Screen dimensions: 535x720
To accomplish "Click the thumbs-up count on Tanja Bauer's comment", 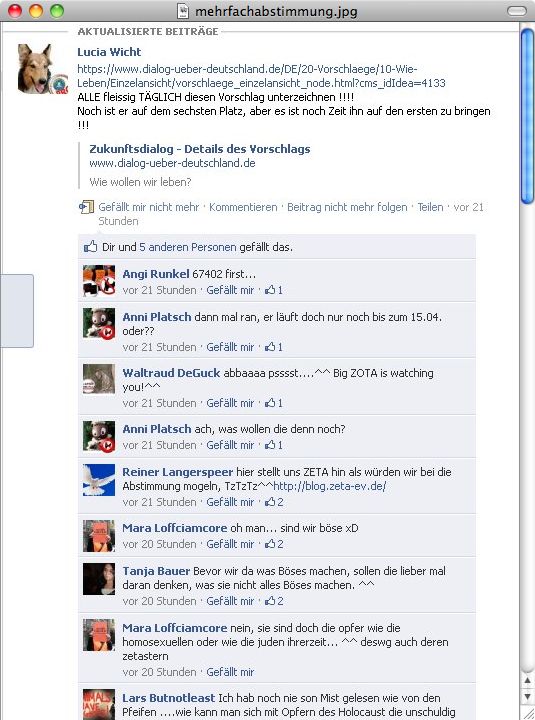I will [274, 601].
